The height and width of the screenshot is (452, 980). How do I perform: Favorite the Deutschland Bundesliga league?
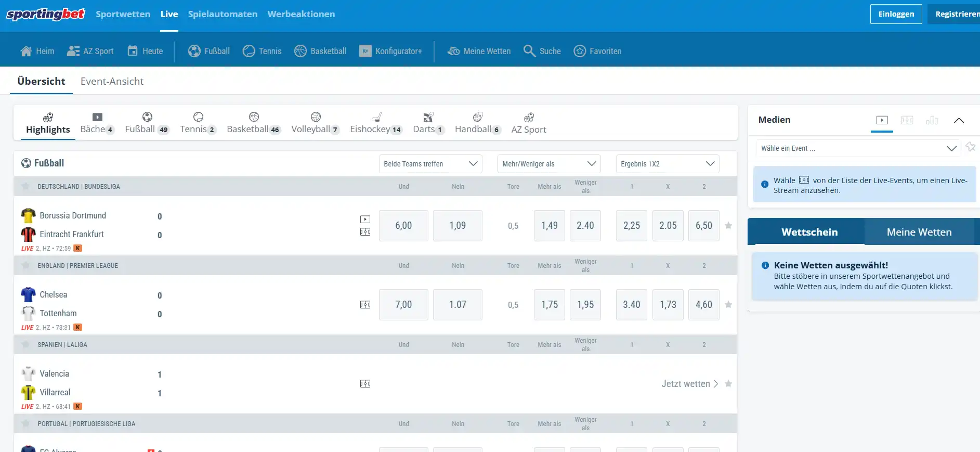(25, 186)
